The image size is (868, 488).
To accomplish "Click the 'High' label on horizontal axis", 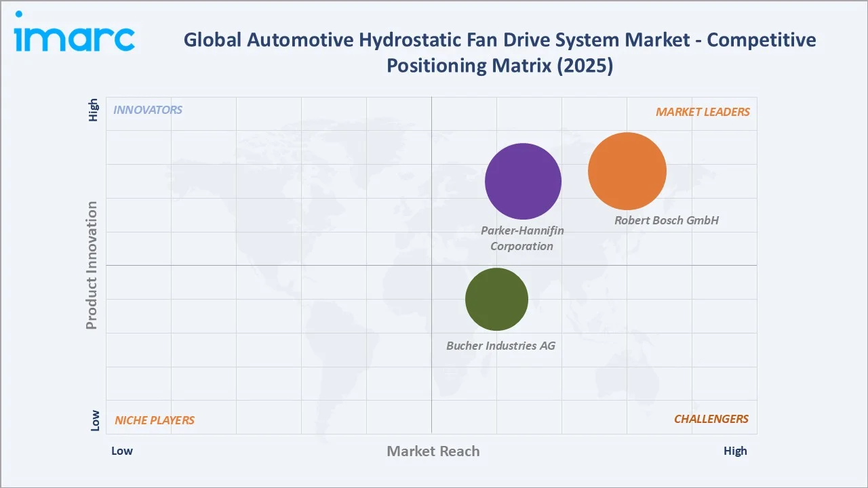I will (735, 451).
